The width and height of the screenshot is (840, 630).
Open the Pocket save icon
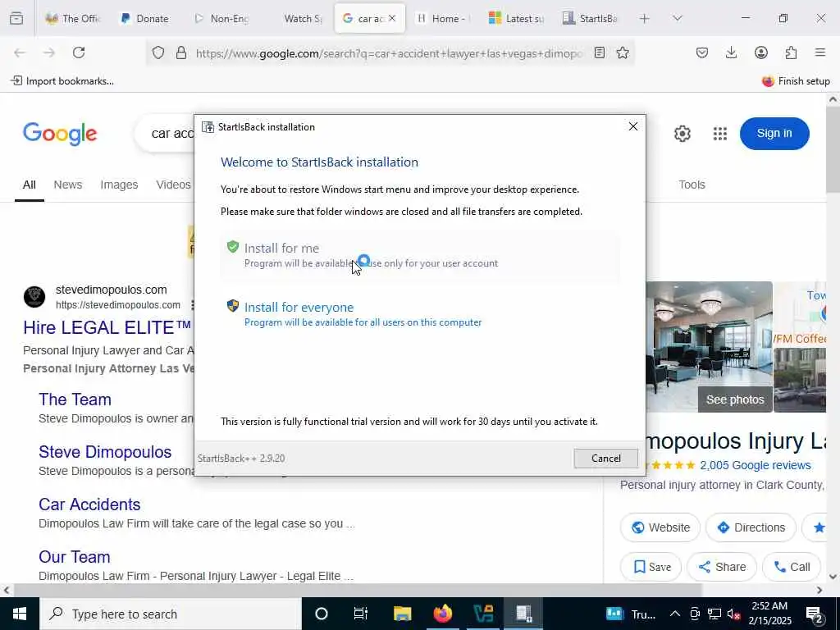click(x=702, y=52)
